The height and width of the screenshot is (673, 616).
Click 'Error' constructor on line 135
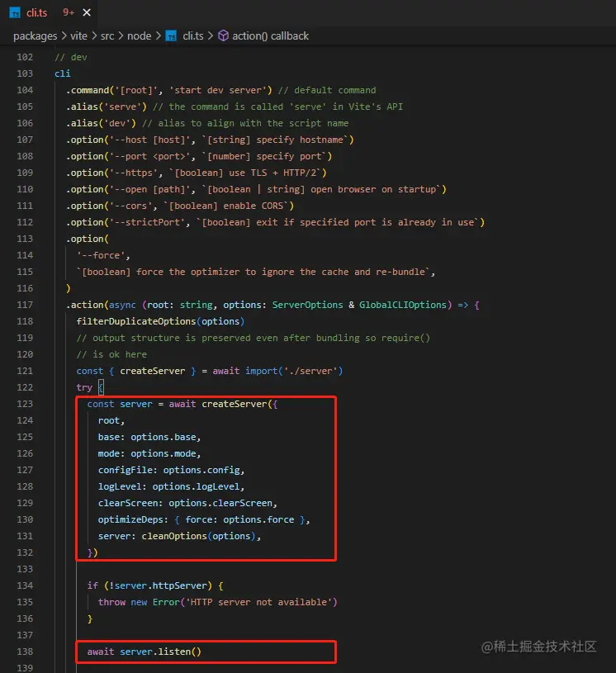point(166,602)
